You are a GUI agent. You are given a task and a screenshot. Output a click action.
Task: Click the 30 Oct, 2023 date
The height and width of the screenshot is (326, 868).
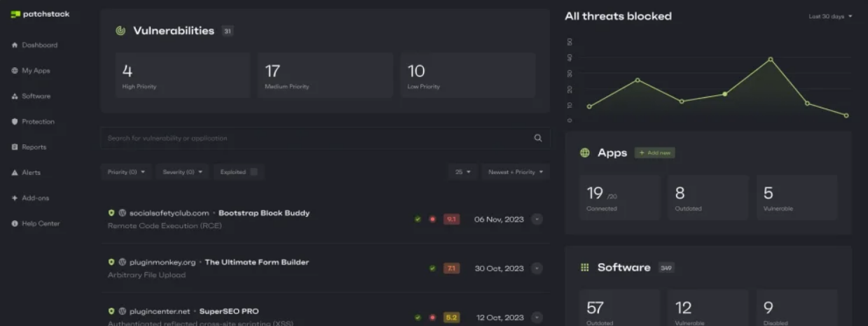499,268
